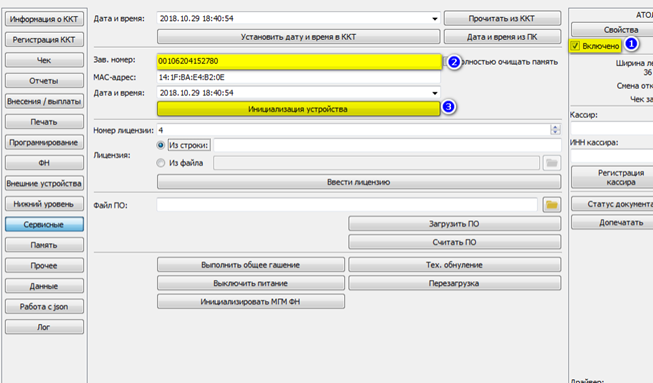The width and height of the screenshot is (653, 383).
Task: Focus the MAC-адрес input field
Action: [x=299, y=77]
